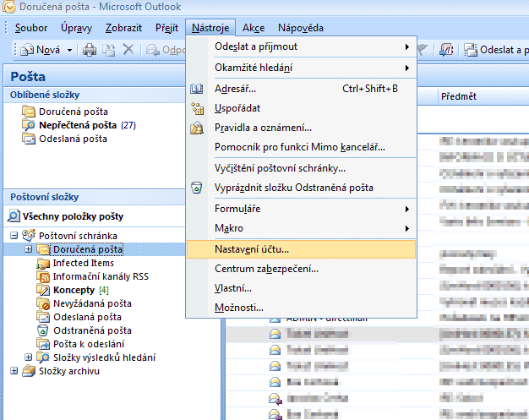
Task: Click the Nevyžádaná pošta junk icon
Action: (x=43, y=303)
